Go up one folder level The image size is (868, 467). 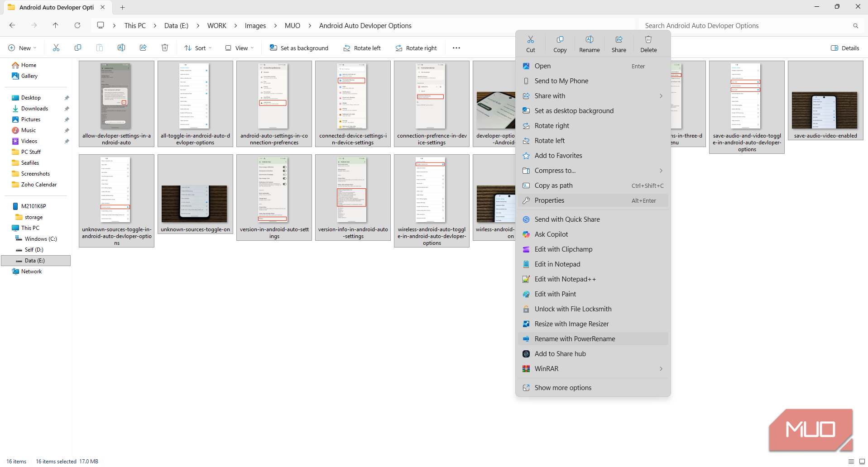pyautogui.click(x=56, y=26)
